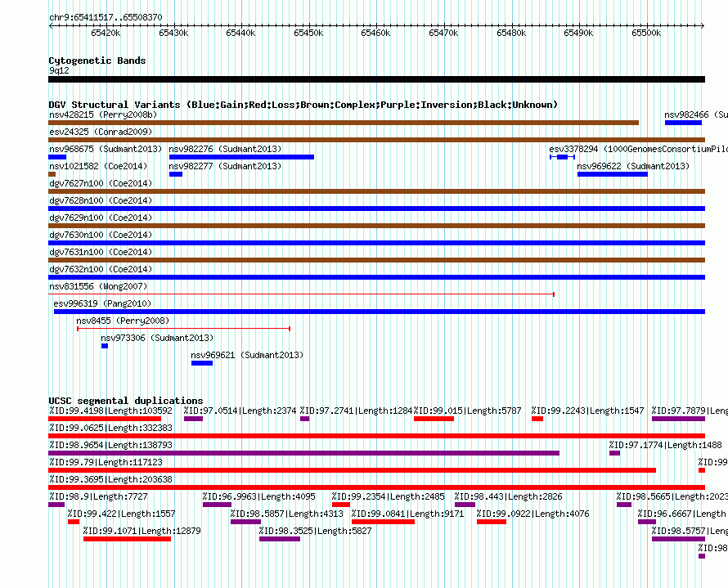The image size is (728, 588).
Task: Open the esv24325 (Conrad2009) label
Action: (101, 132)
